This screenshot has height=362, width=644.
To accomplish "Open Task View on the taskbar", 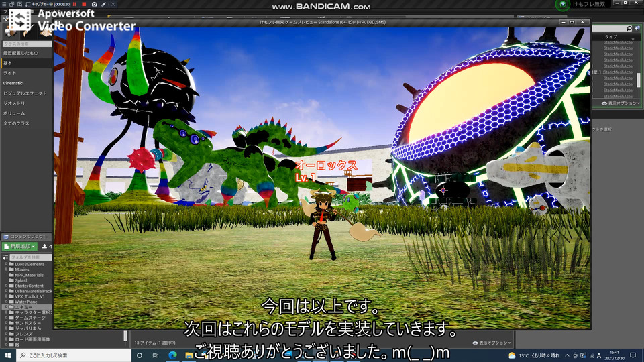I will tap(156, 355).
